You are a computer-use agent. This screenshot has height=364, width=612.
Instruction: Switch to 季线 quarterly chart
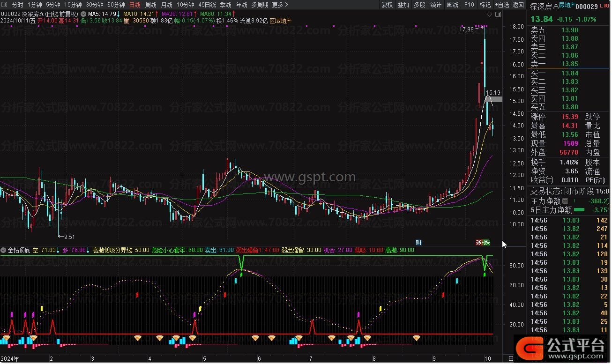click(225, 5)
